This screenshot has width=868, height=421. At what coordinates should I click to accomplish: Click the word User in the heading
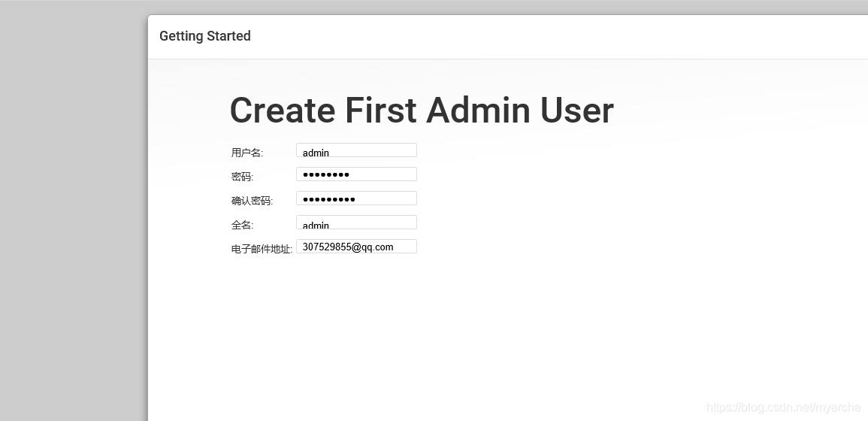(x=577, y=110)
